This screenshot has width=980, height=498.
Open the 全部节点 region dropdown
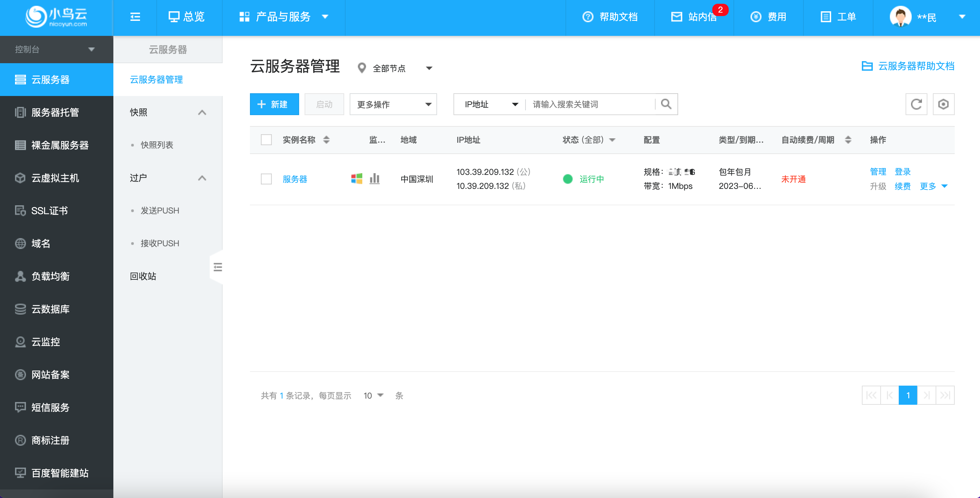point(395,68)
